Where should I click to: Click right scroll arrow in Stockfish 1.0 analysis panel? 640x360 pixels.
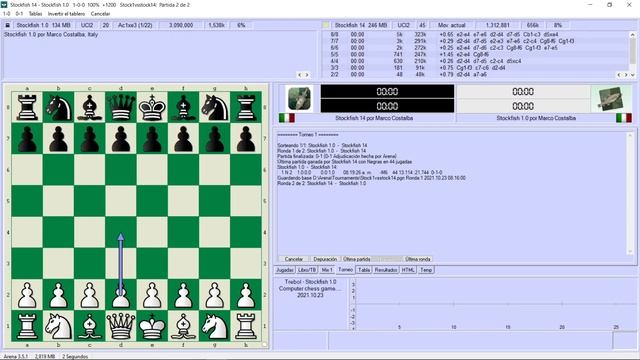pos(307,75)
